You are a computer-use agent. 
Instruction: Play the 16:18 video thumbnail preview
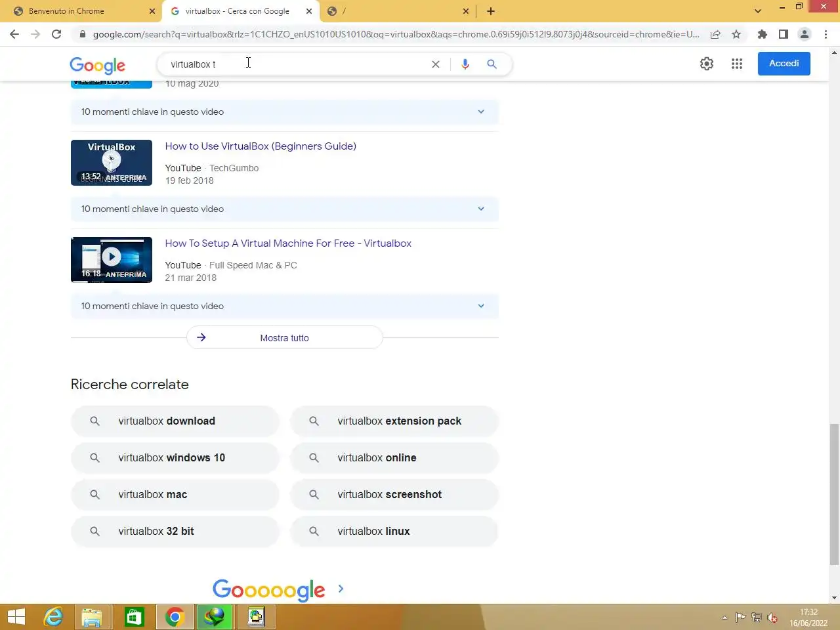[112, 260]
